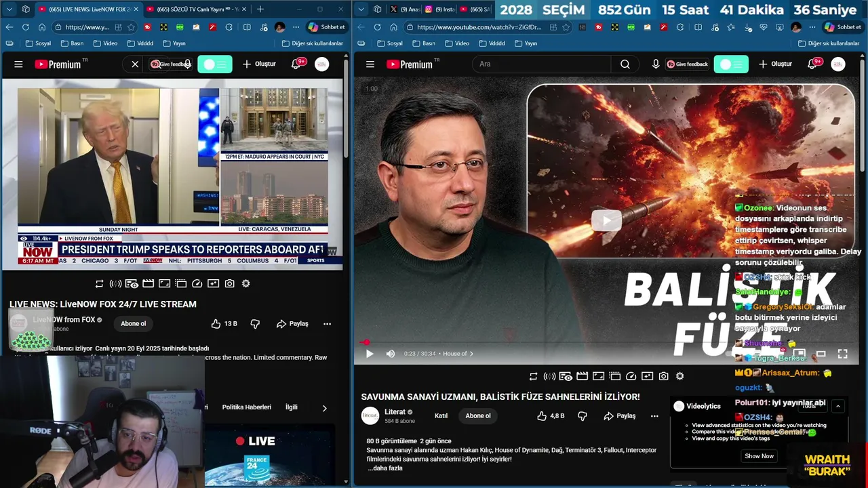
Task: Open more actions menu for FOX stream
Action: click(x=328, y=324)
